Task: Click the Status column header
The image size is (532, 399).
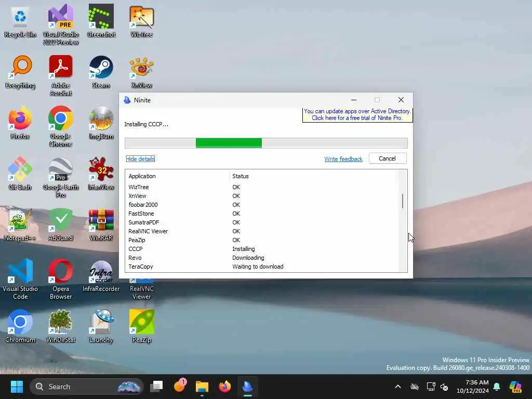Action: pos(312,176)
